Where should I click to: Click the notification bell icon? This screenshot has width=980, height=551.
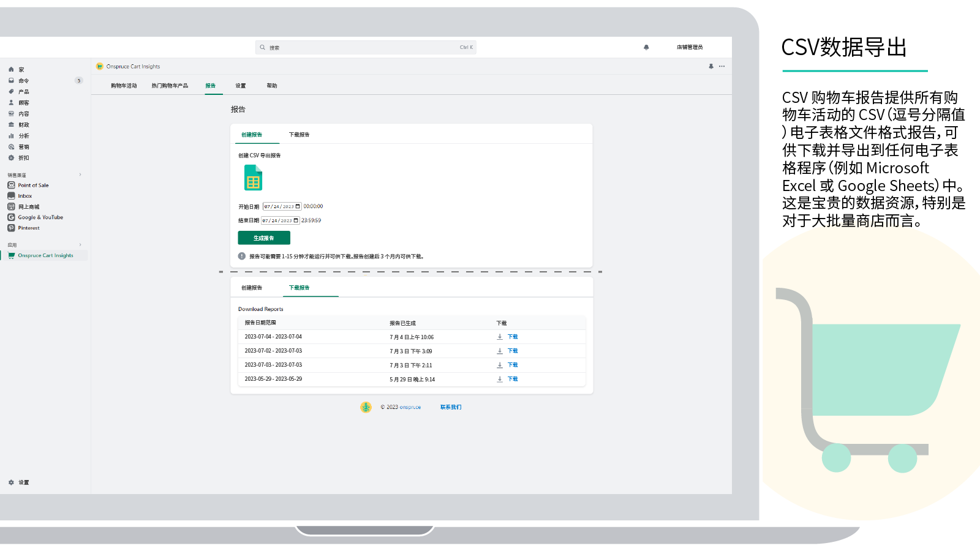point(646,47)
